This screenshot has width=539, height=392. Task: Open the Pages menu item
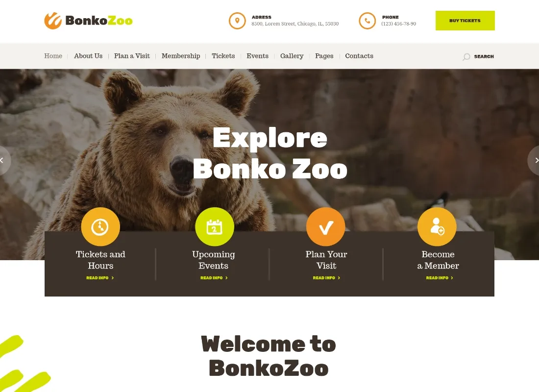pos(324,56)
